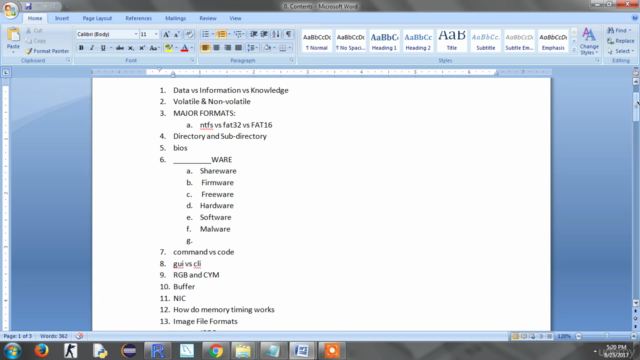Open the View tab

tap(235, 18)
